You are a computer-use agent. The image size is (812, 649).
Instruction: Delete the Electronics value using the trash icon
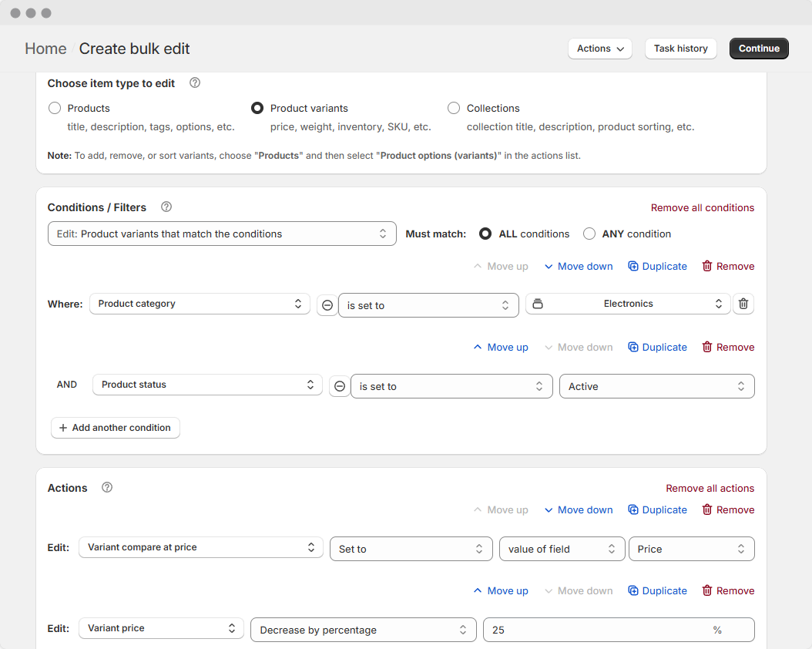[x=743, y=304]
